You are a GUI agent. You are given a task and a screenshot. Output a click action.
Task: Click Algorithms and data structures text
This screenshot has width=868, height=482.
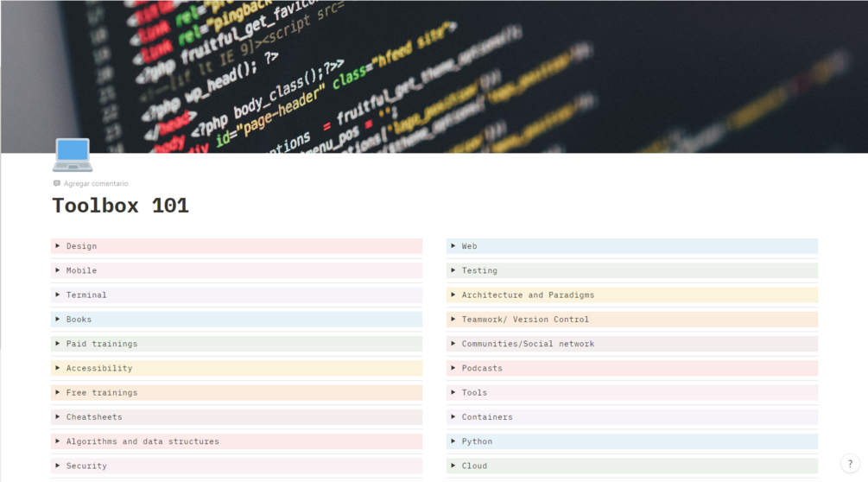(143, 441)
